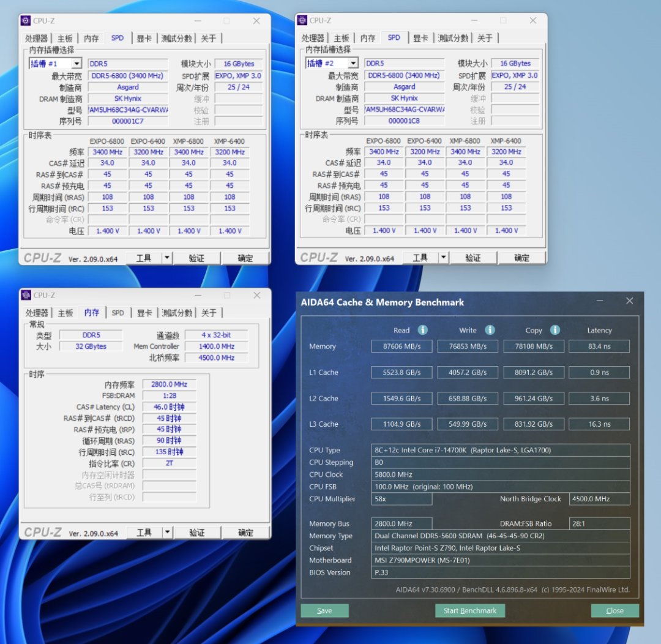Open 显卡 tab in slot #1 window
This screenshot has height=644, width=661.
pyautogui.click(x=144, y=39)
